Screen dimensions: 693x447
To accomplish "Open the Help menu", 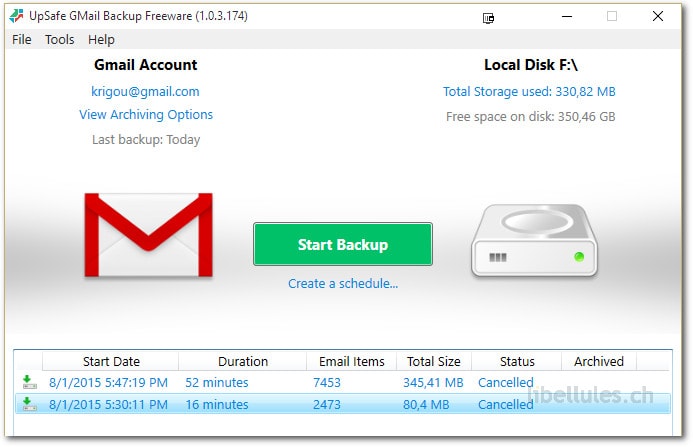I will tap(101, 39).
